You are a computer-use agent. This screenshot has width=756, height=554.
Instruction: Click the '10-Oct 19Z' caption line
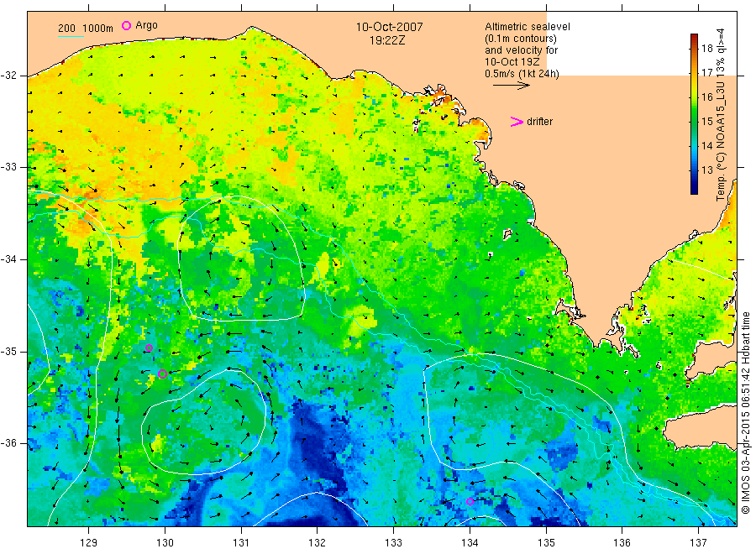coord(512,62)
